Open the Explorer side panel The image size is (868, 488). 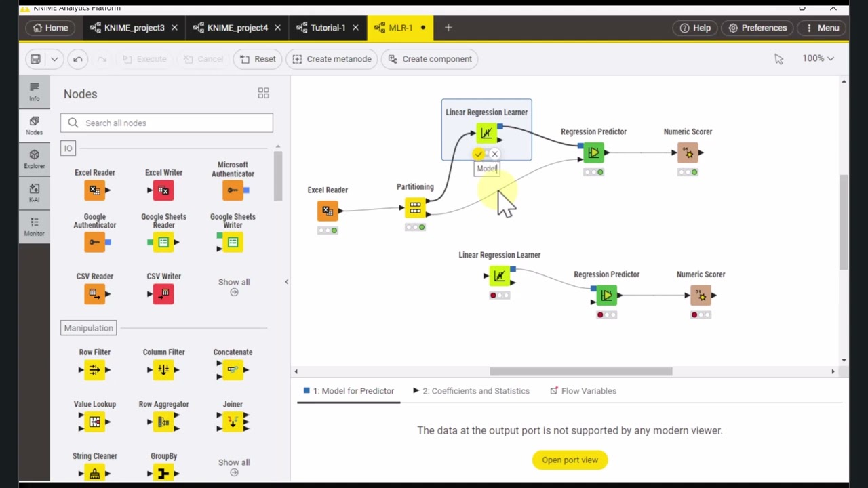(34, 159)
